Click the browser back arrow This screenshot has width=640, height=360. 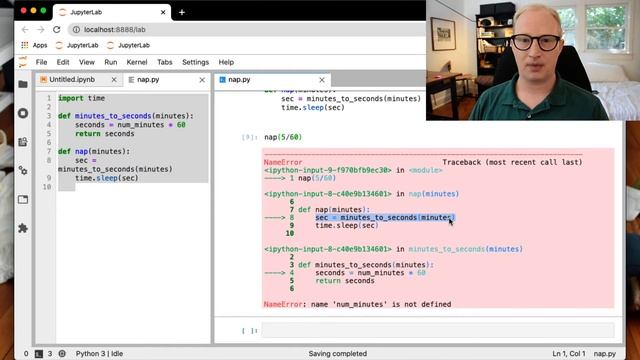pyautogui.click(x=25, y=29)
